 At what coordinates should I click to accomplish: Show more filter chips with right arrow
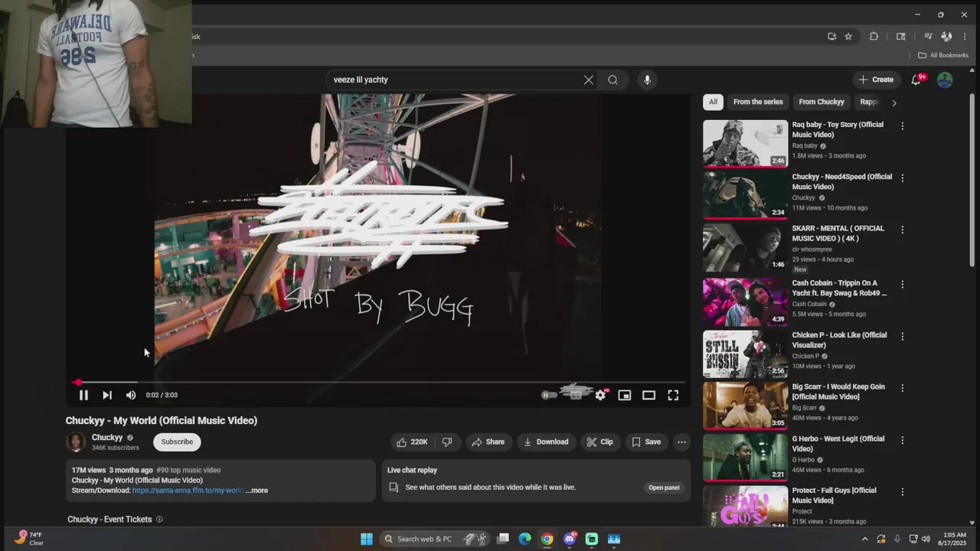click(x=893, y=102)
